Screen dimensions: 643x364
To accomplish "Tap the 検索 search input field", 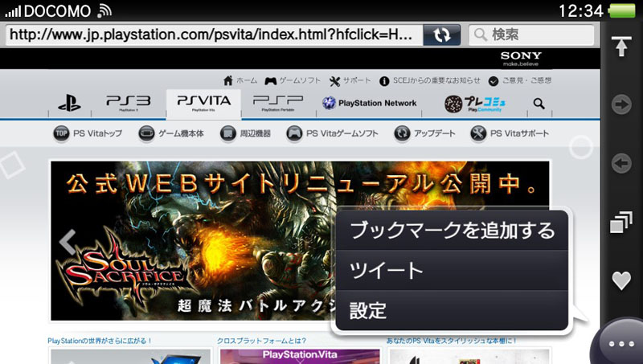I will point(531,35).
